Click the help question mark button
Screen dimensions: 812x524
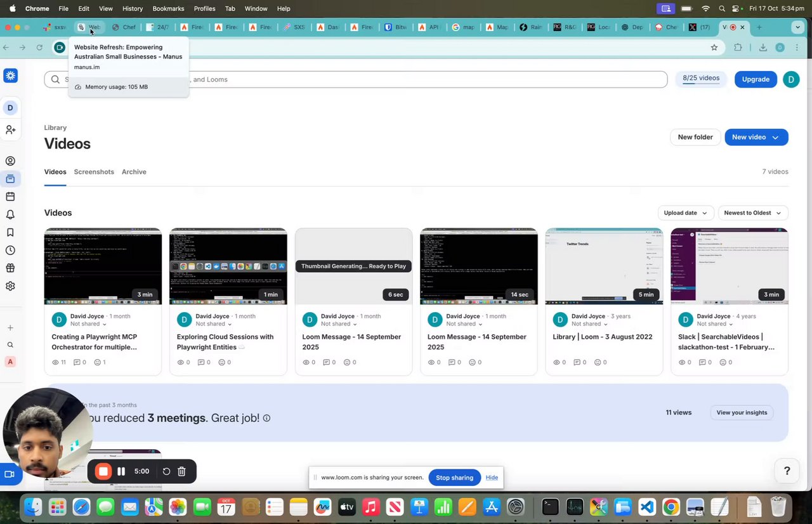[787, 471]
